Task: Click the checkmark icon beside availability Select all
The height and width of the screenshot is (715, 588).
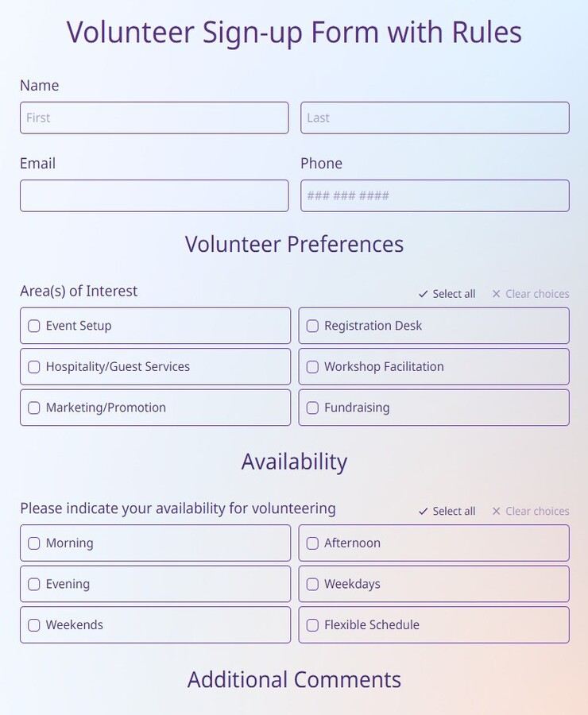Action: (x=422, y=511)
